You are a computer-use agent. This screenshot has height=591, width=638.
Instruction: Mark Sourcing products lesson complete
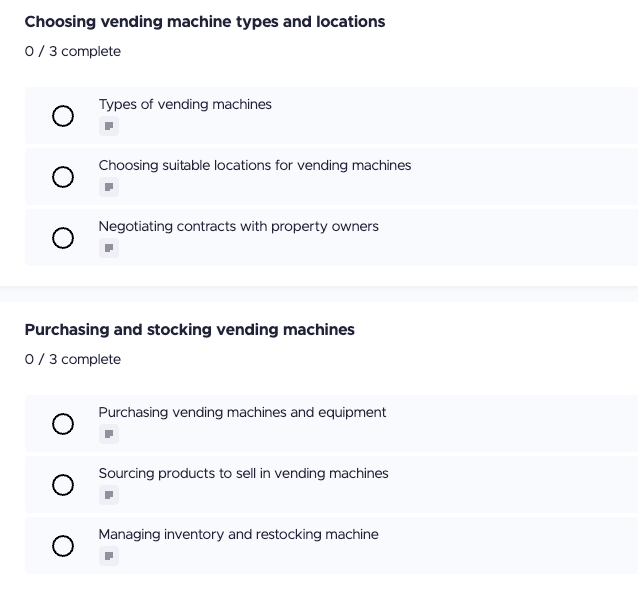[63, 485]
